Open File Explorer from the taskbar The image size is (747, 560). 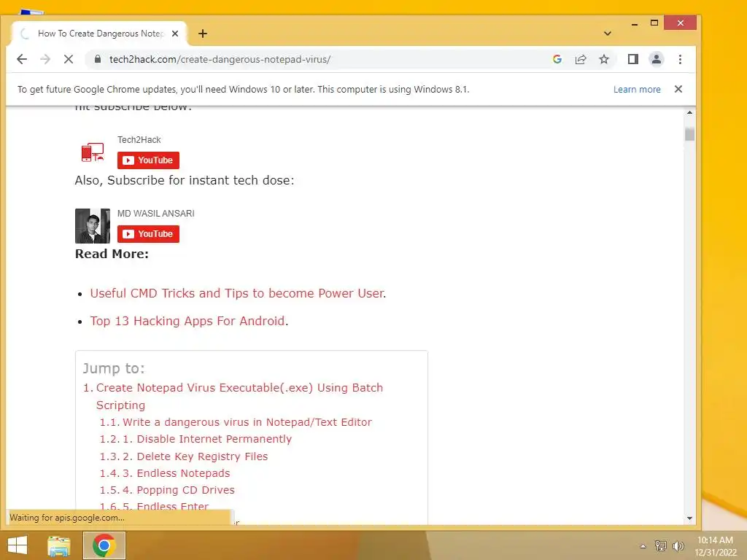[58, 545]
